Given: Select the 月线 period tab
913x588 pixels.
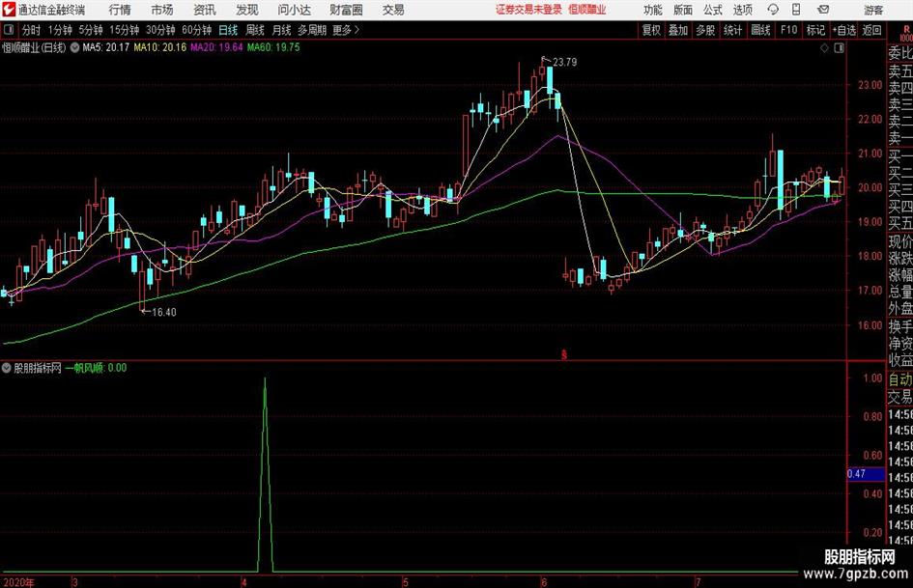Looking at the screenshot, I should pos(282,30).
